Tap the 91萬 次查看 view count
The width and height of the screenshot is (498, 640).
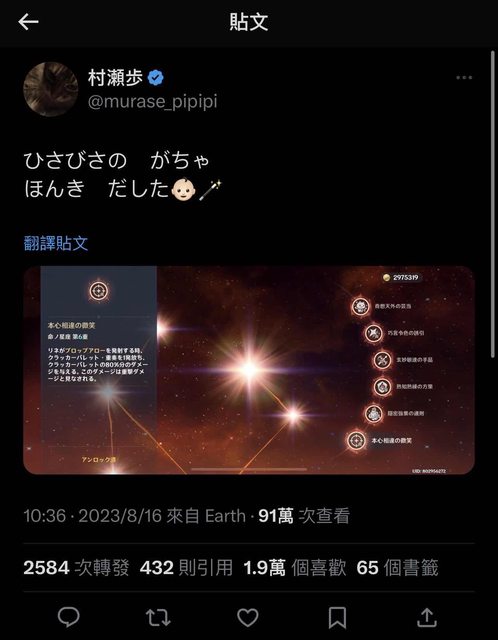304,516
